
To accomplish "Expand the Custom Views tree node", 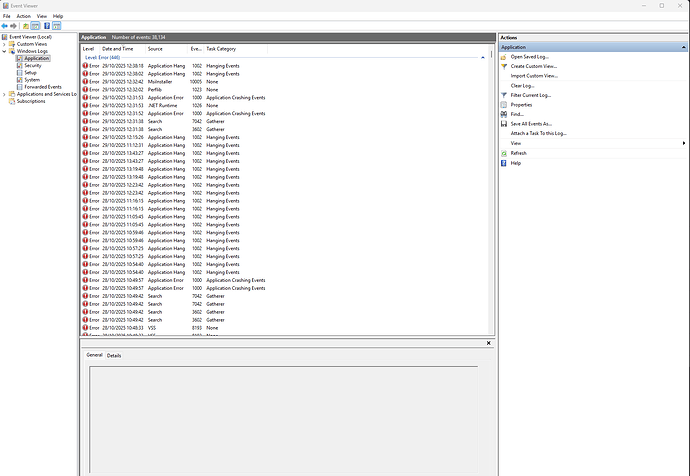I will pos(4,44).
